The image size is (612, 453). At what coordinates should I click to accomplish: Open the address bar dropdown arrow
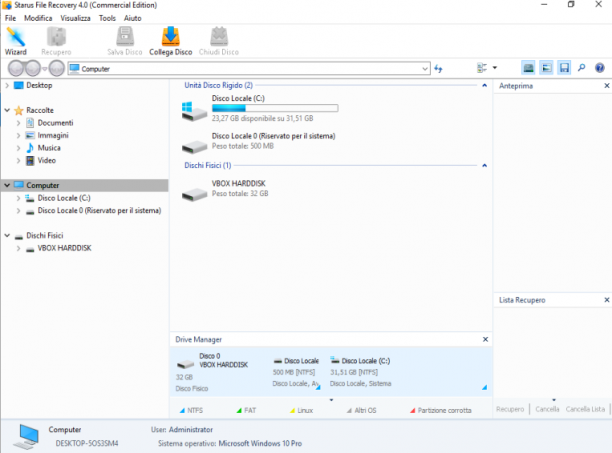pyautogui.click(x=425, y=69)
